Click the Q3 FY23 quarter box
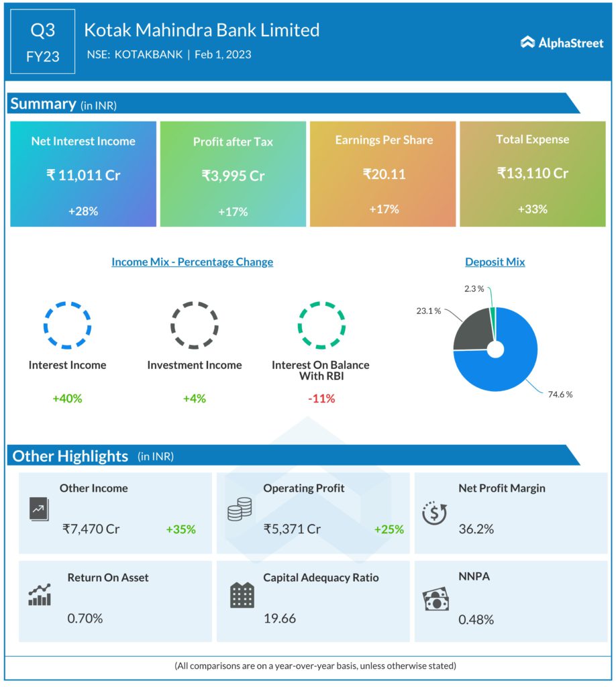The width and height of the screenshot is (616, 687). point(43,43)
